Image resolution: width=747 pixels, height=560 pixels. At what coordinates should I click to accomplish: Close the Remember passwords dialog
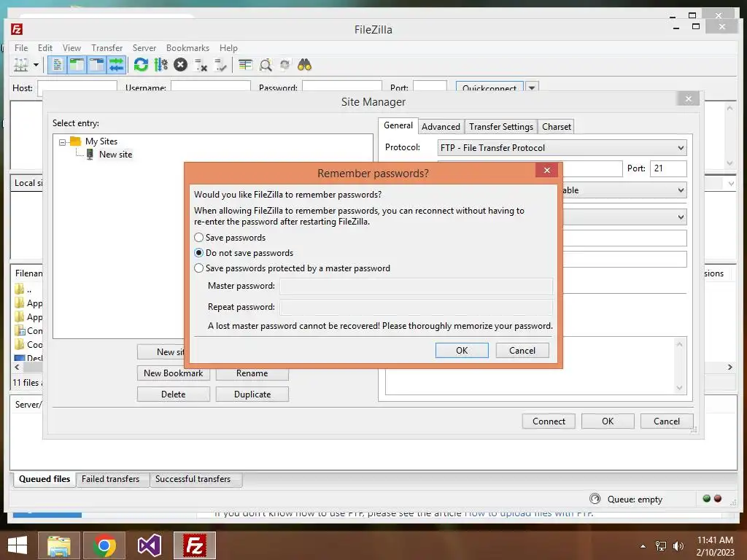click(546, 170)
